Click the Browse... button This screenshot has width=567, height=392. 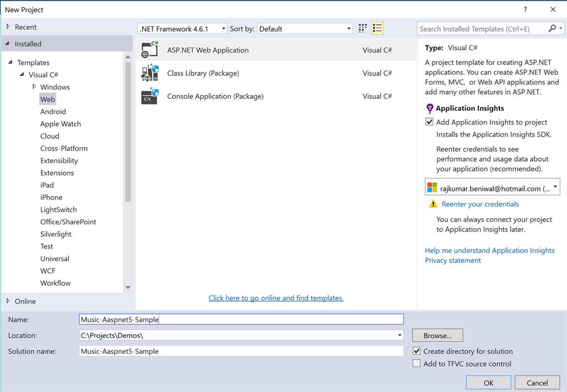(x=437, y=335)
